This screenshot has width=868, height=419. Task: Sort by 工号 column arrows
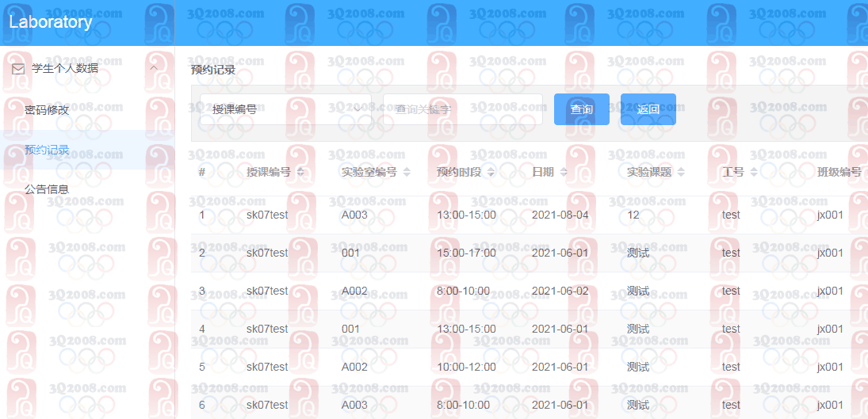[x=754, y=173]
